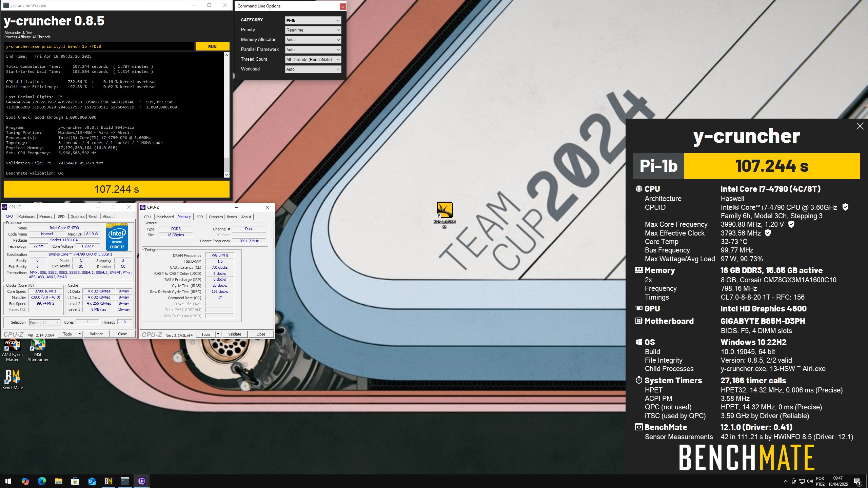Click Tools button in left CPU-Z window
This screenshot has width=868, height=488.
(67, 334)
